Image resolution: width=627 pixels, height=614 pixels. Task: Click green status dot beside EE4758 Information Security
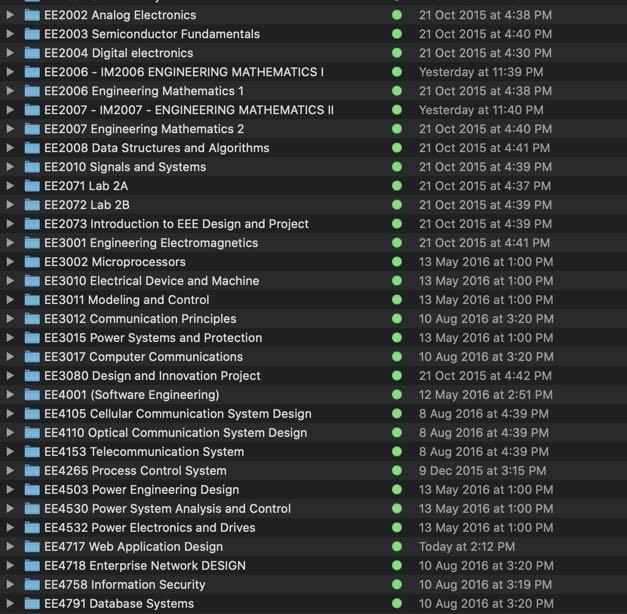pyautogui.click(x=397, y=585)
